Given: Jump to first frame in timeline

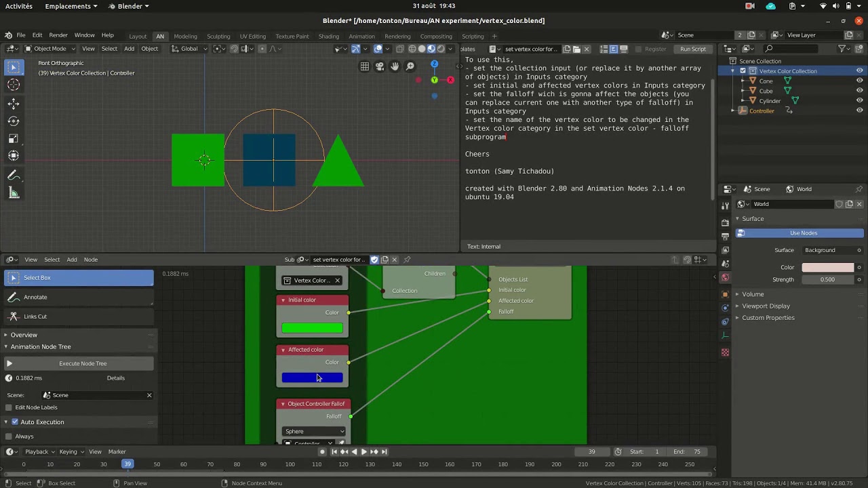Looking at the screenshot, I should [334, 451].
